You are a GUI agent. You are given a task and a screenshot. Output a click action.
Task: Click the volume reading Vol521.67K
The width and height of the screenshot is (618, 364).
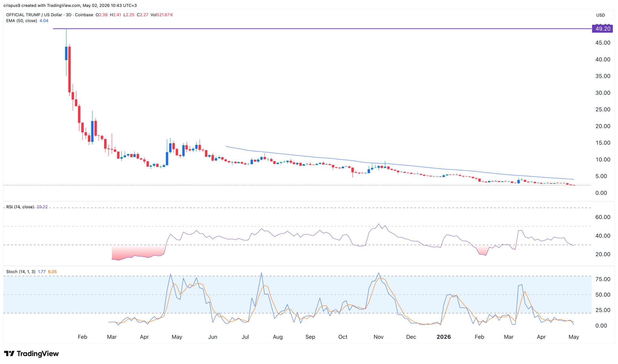point(162,15)
